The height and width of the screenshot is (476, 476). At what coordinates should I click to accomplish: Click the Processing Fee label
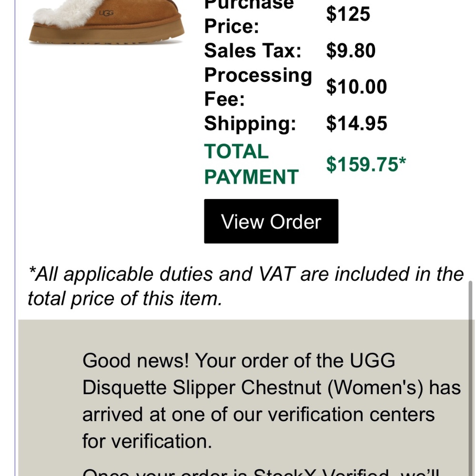pyautogui.click(x=258, y=87)
